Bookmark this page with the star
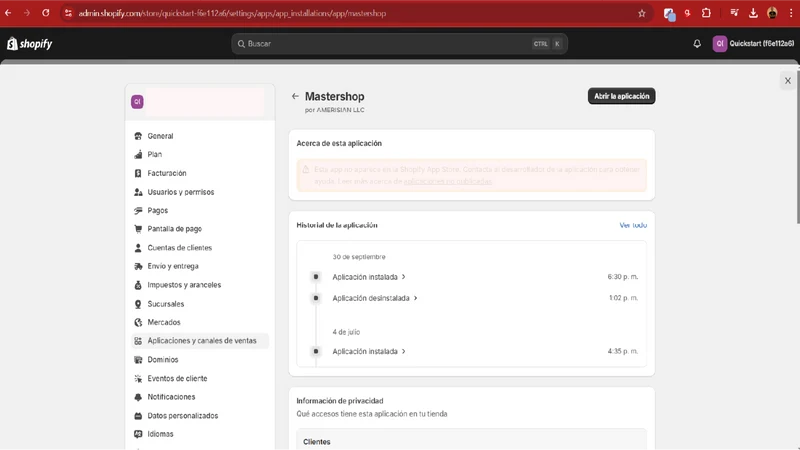Image resolution: width=800 pixels, height=450 pixels. (x=642, y=13)
